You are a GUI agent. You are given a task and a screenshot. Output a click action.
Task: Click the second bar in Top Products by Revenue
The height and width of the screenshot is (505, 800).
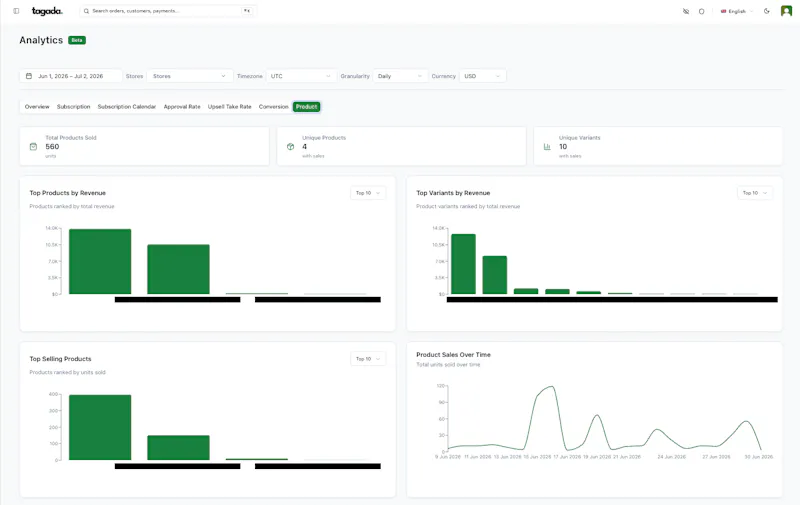(x=179, y=269)
